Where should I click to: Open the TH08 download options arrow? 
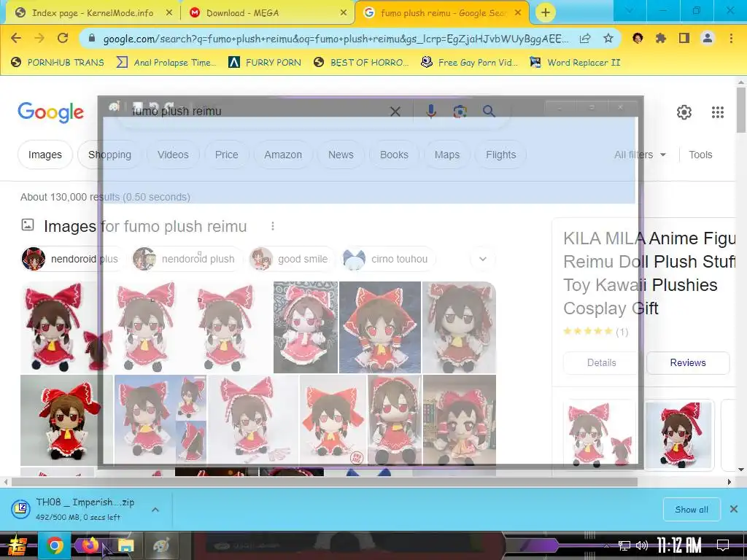[x=155, y=510]
